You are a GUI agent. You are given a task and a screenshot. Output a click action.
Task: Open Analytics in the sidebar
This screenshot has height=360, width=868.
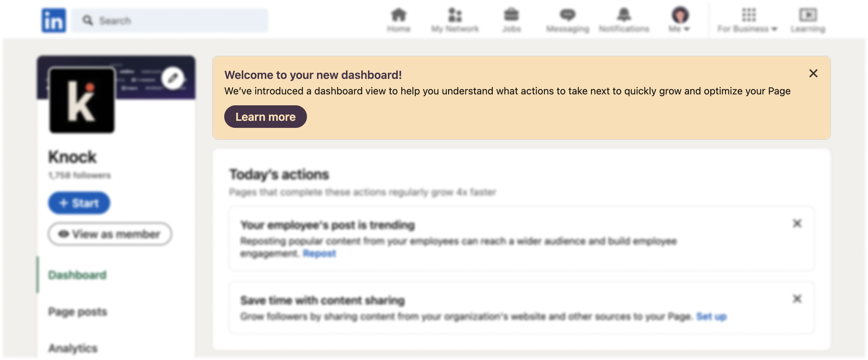[73, 348]
